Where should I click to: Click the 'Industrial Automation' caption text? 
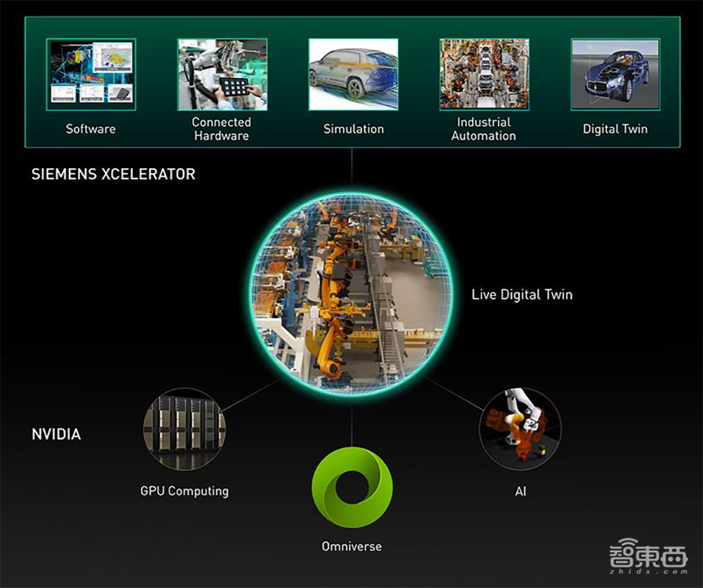(x=484, y=129)
